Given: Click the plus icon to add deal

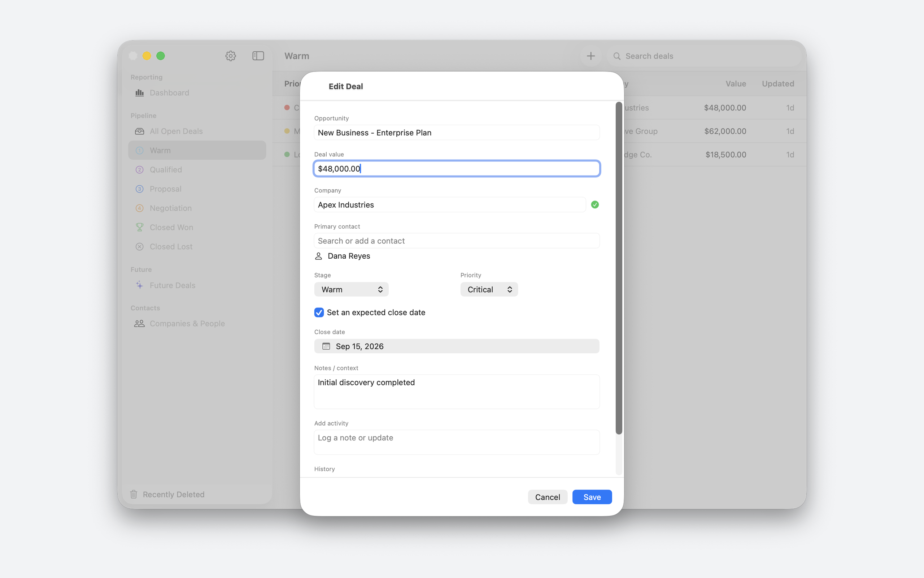Looking at the screenshot, I should click(x=590, y=56).
